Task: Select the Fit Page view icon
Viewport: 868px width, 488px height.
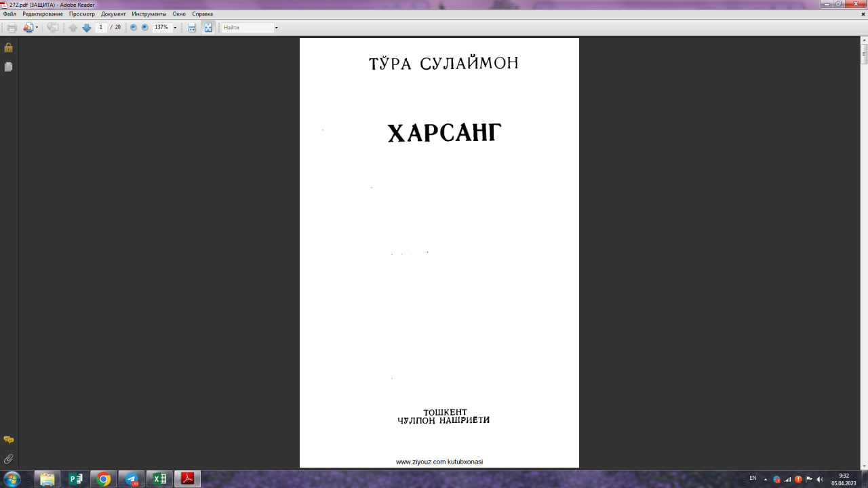Action: (208, 27)
